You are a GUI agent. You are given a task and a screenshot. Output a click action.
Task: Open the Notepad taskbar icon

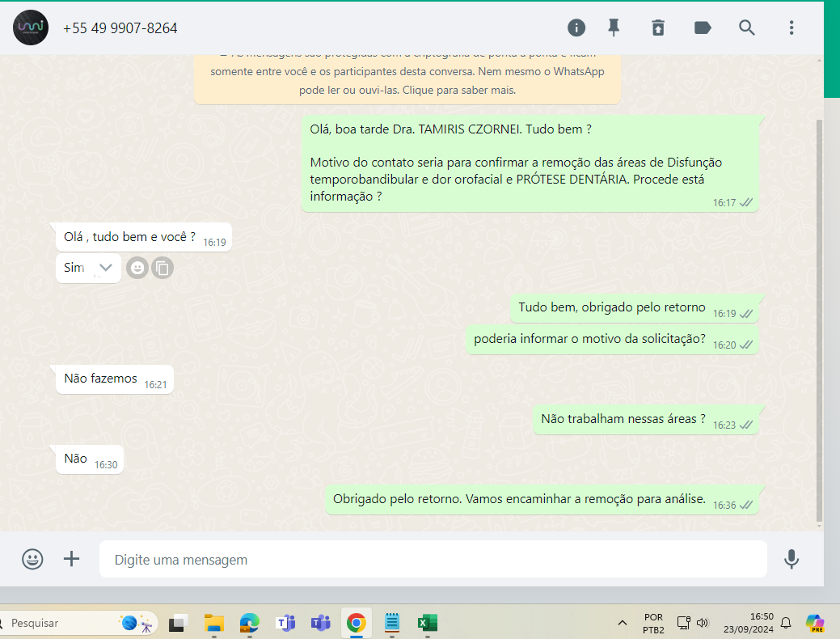(391, 623)
